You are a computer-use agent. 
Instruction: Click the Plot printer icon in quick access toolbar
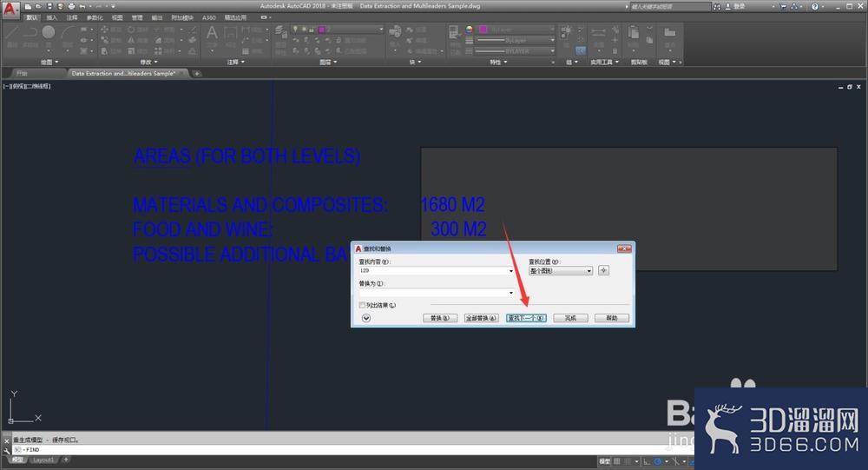(x=71, y=6)
